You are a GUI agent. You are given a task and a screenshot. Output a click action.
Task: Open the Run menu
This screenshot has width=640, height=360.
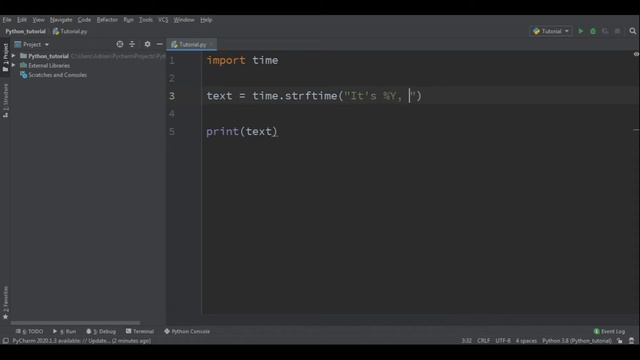128,20
